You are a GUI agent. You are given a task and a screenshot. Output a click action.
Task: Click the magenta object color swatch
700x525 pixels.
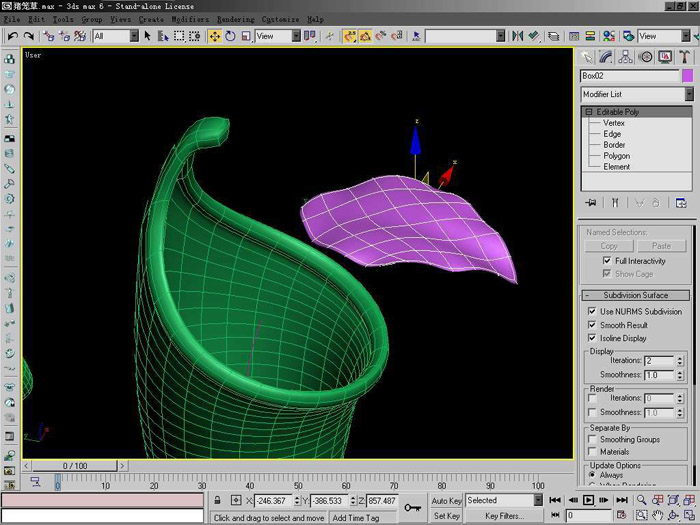(x=688, y=75)
